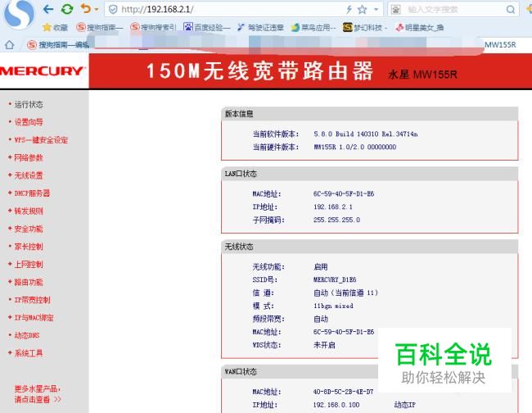Click the software version value 5.8.0 Build
This screenshot has width=532, height=413.
[x=365, y=134]
